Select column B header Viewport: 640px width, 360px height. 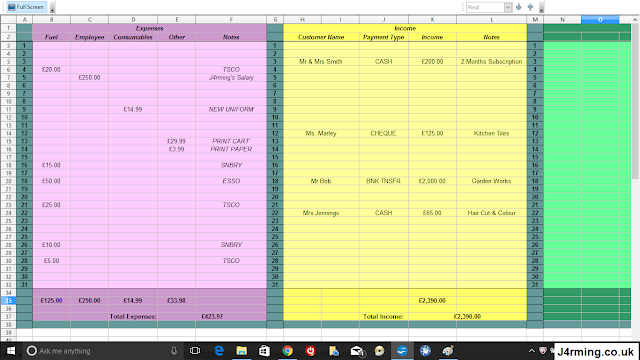tap(51, 20)
